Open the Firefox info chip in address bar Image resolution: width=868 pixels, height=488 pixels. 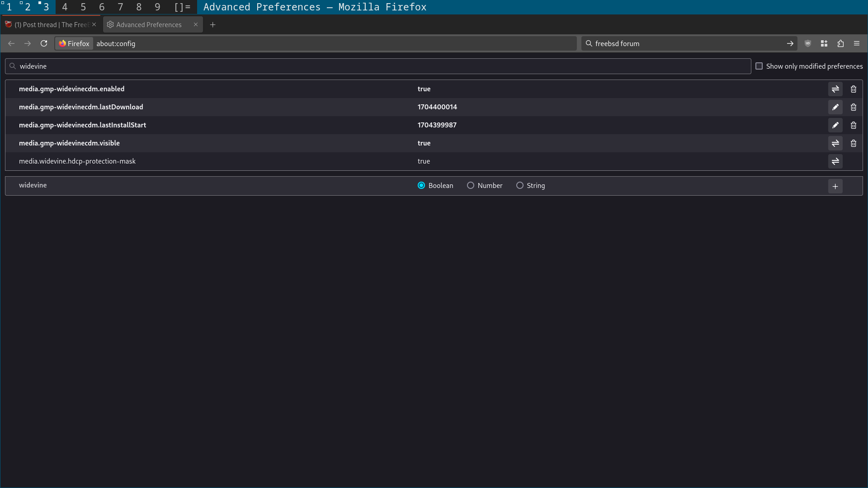click(x=73, y=43)
